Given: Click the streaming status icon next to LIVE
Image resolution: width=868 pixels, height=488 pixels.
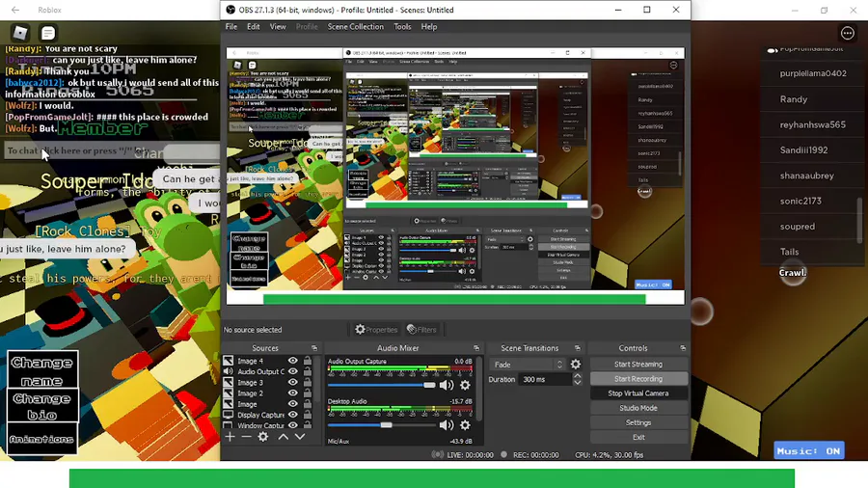Looking at the screenshot, I should point(437,455).
